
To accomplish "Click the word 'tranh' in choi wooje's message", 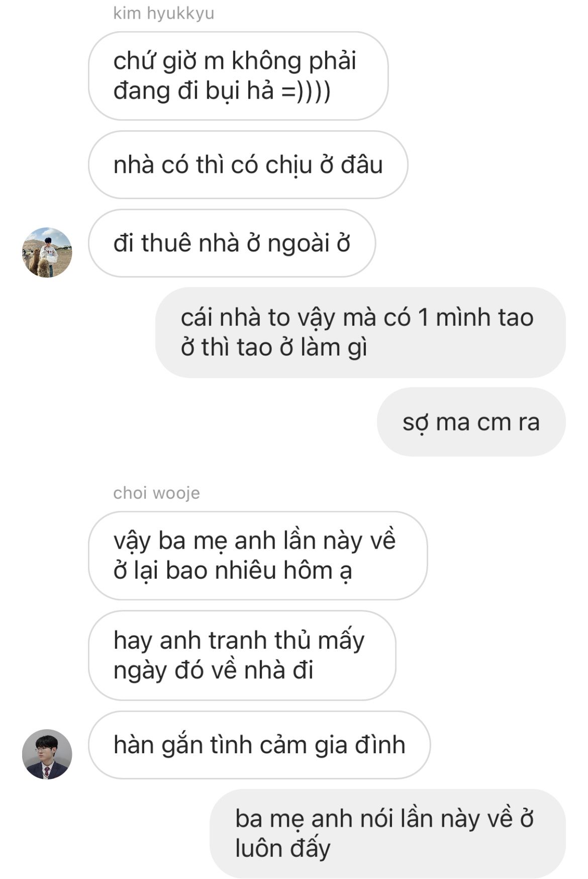I will [x=238, y=640].
